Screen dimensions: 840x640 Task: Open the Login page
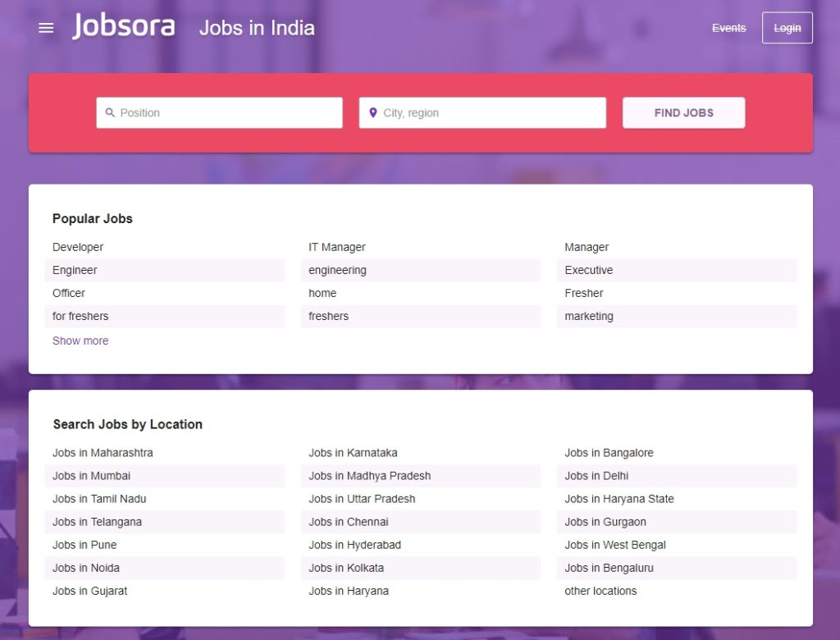pos(787,27)
